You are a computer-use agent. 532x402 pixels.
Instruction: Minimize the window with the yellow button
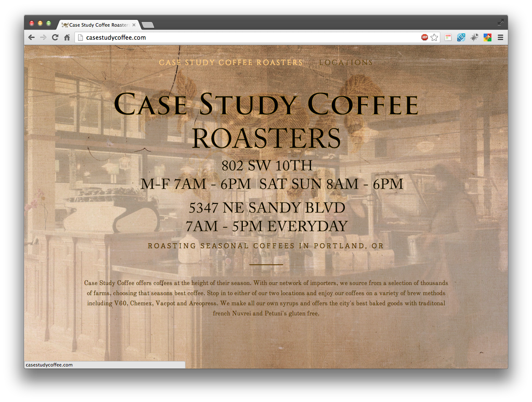(40, 23)
